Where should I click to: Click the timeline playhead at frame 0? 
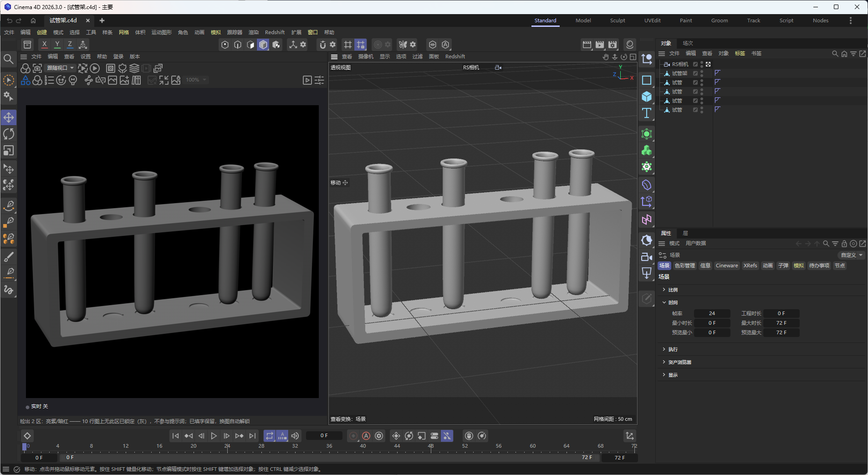click(x=25, y=446)
